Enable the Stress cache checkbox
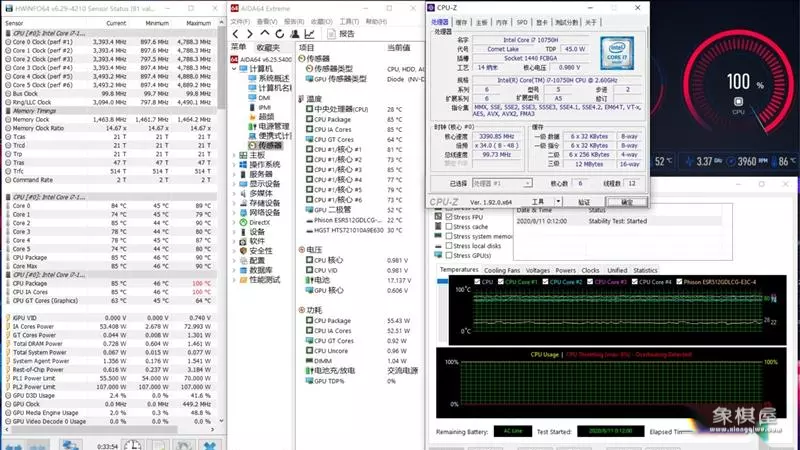The height and width of the screenshot is (450, 800). click(x=450, y=226)
